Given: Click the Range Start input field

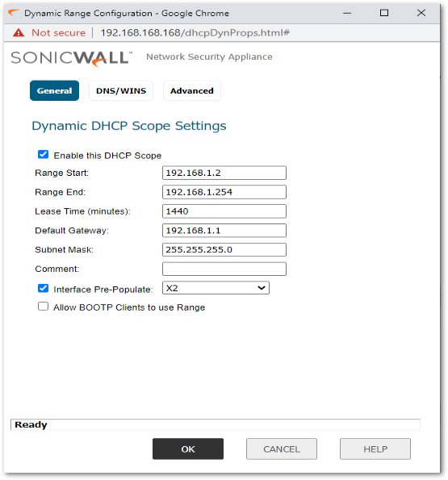Looking at the screenshot, I should tap(224, 173).
